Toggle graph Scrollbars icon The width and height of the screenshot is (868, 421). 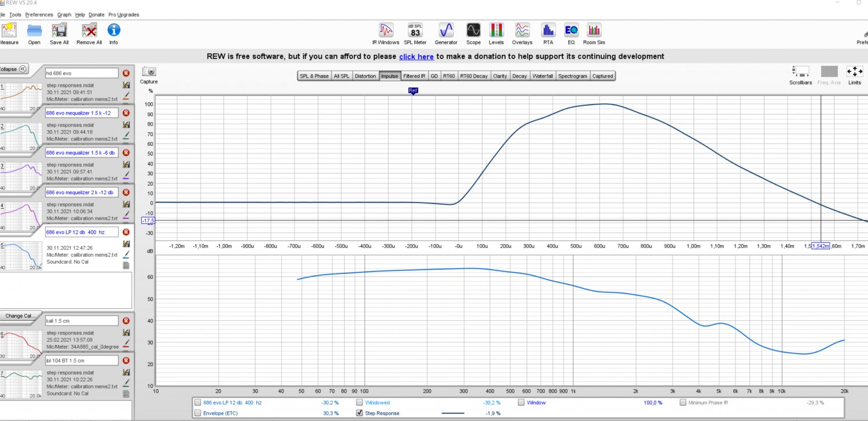pos(800,72)
